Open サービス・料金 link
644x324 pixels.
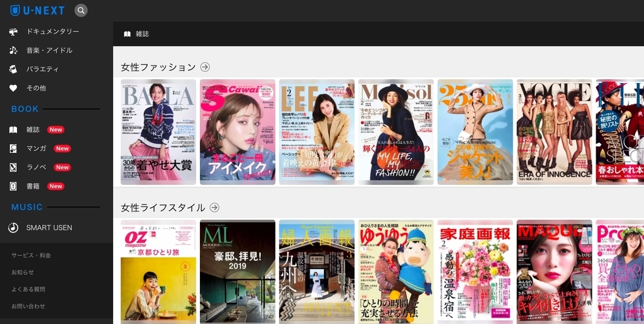(31, 255)
